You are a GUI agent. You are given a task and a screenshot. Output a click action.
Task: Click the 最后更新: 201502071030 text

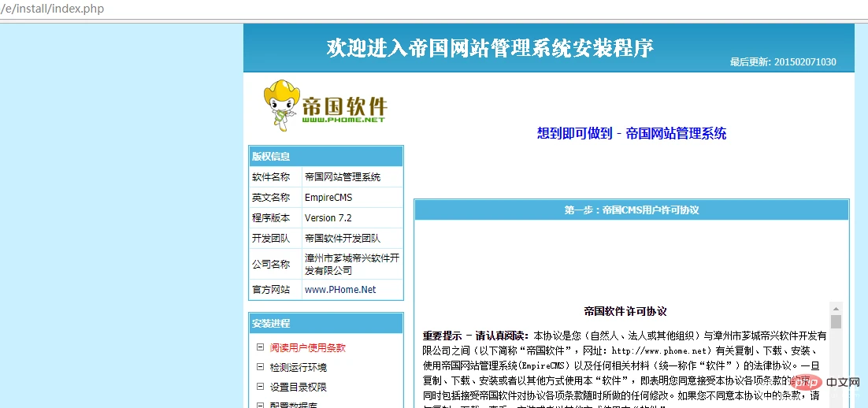[x=783, y=62]
